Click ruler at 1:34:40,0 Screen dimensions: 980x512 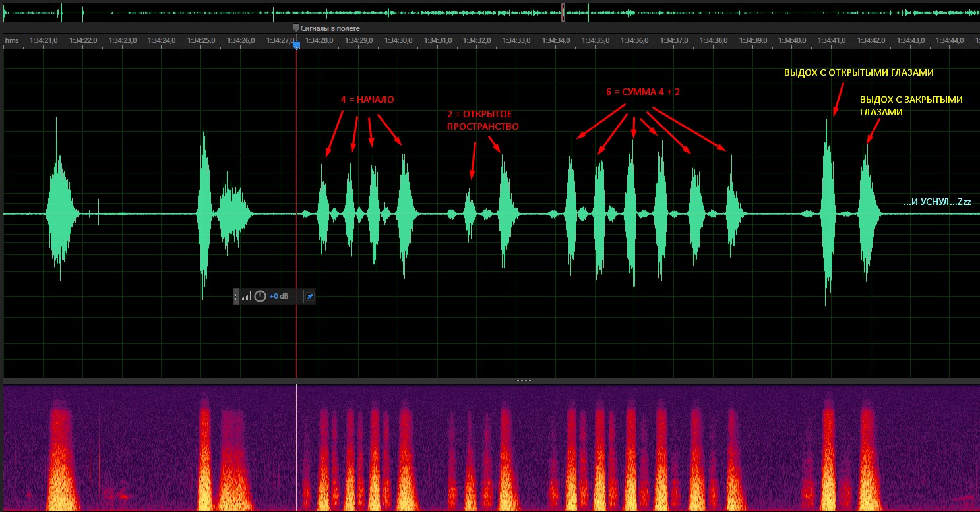793,40
